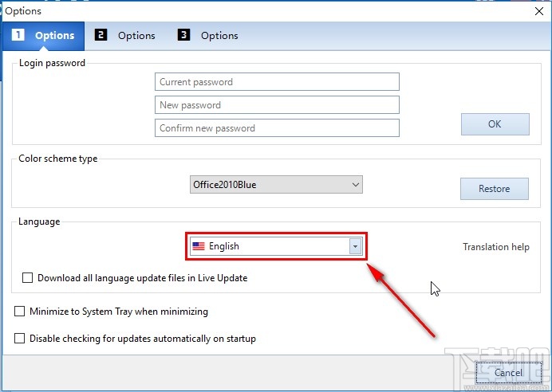
Task: Toggle Minimize to System Tray when minimizing
Action: [20, 312]
